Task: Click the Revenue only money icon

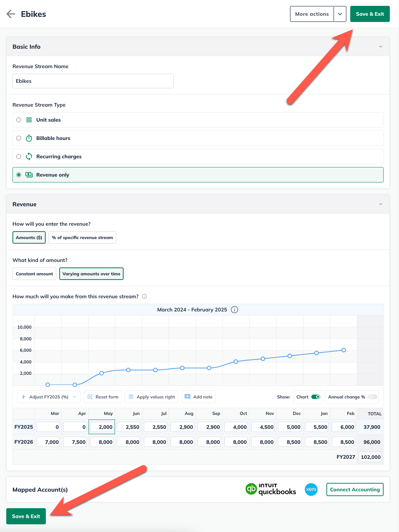Action: click(29, 175)
